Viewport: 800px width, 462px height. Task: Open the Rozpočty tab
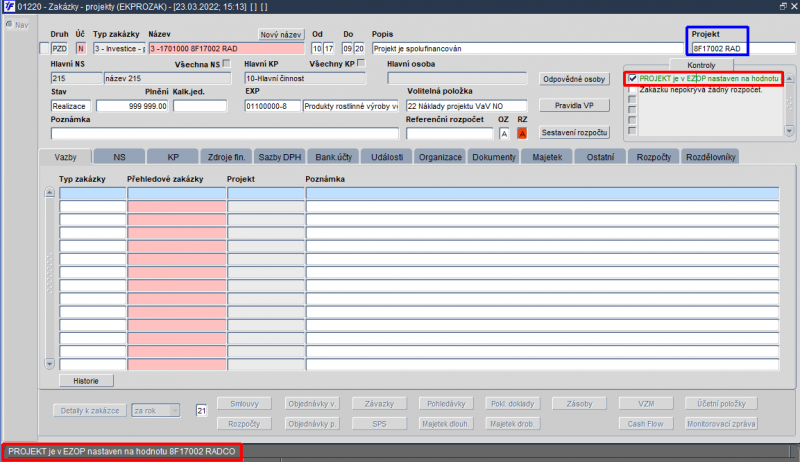pyautogui.click(x=654, y=157)
